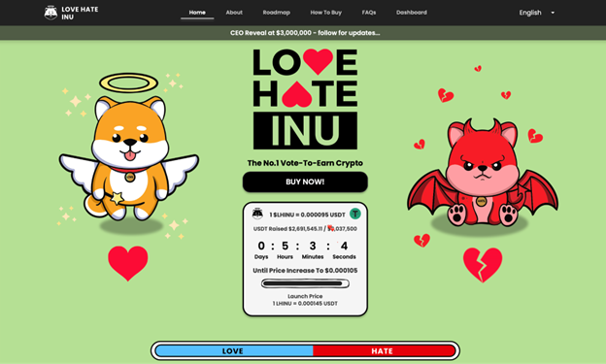This screenshot has height=364, width=606.
Task: Click 'Launch Price' label
Action: [305, 296]
